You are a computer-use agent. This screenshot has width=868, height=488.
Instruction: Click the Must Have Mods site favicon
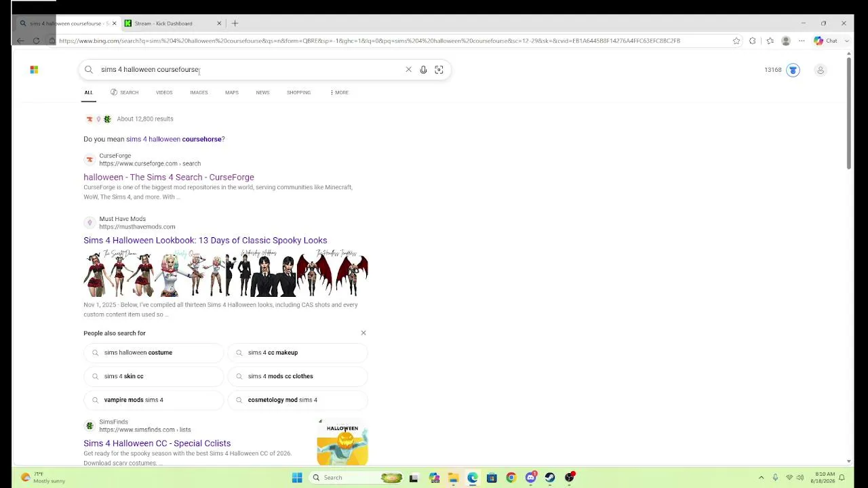[x=90, y=222]
